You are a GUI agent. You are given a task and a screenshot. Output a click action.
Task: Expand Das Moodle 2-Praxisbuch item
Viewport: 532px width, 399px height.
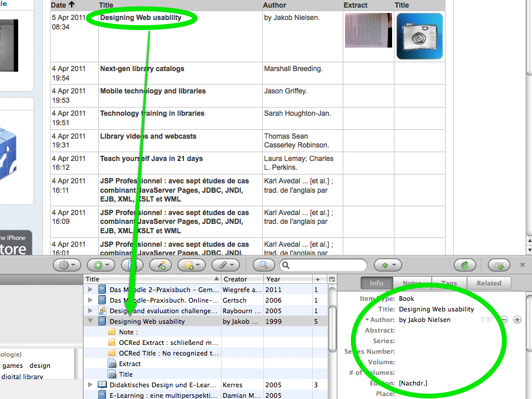[x=91, y=290]
